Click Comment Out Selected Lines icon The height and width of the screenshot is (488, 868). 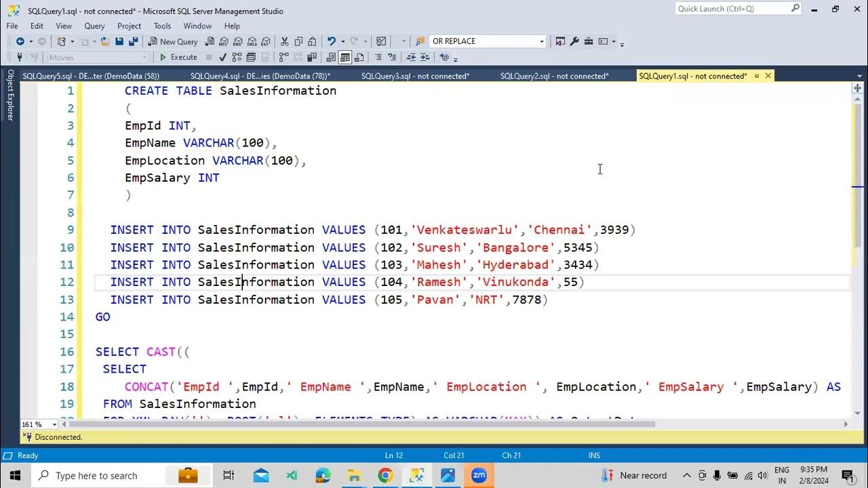[x=378, y=57]
